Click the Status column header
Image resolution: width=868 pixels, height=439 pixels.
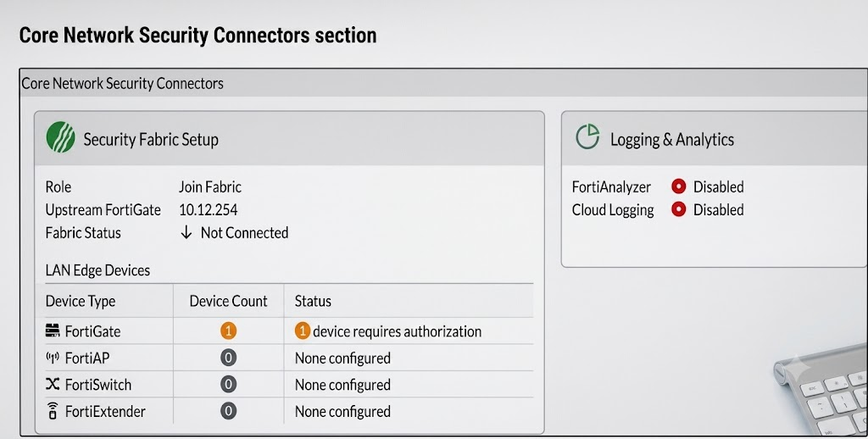click(x=313, y=301)
